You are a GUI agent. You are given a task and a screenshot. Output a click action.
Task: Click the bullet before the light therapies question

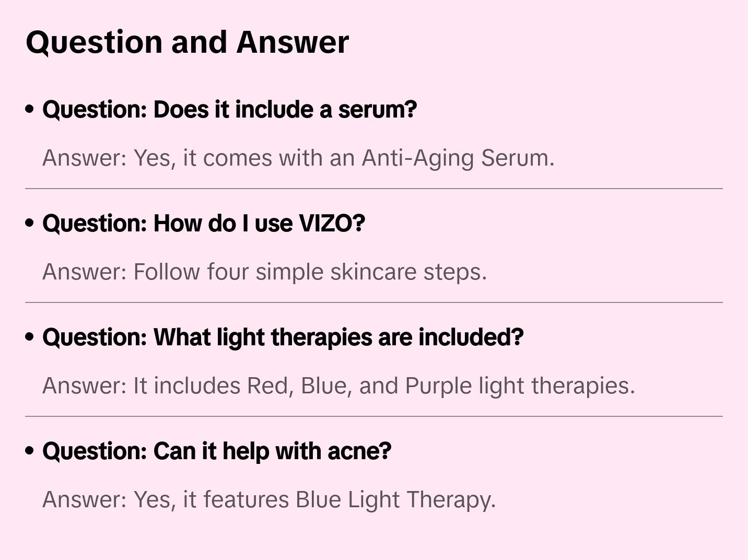pos(30,337)
